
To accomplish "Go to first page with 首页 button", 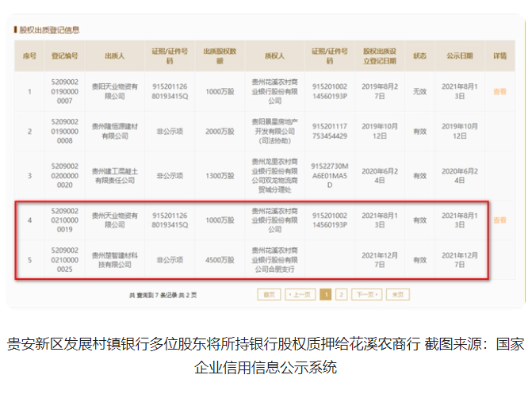I will click(x=269, y=295).
